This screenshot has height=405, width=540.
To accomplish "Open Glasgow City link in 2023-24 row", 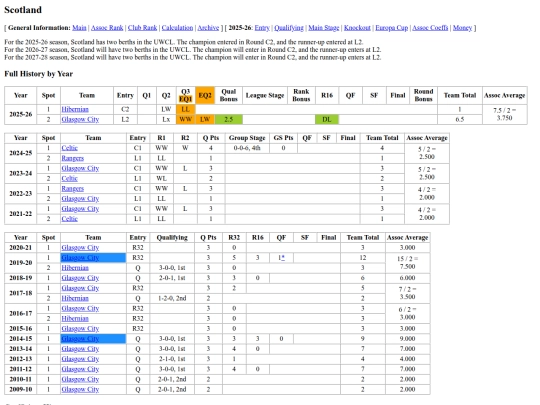I will (80, 168).
